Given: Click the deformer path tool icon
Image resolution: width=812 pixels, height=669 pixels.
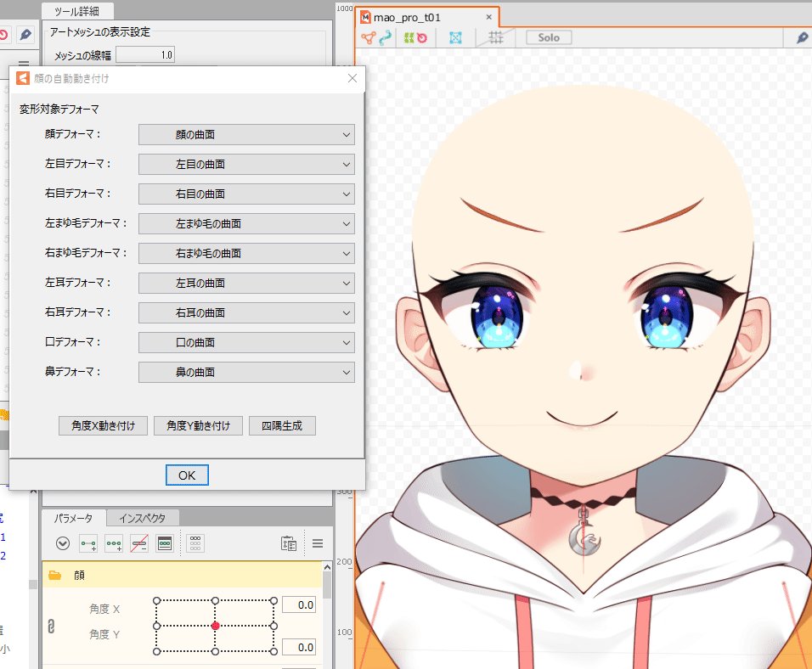Looking at the screenshot, I should pos(387,38).
